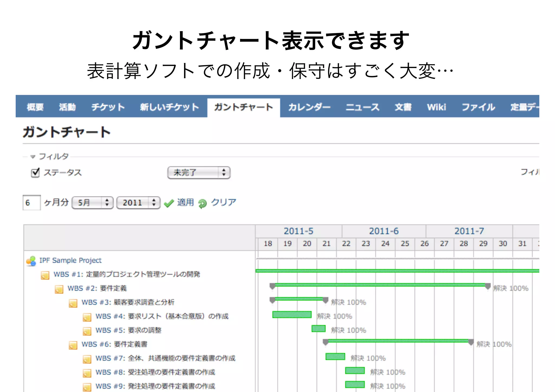The height and width of the screenshot is (392, 555).
Task: Click the 2011-5 month header
Action: tap(298, 231)
